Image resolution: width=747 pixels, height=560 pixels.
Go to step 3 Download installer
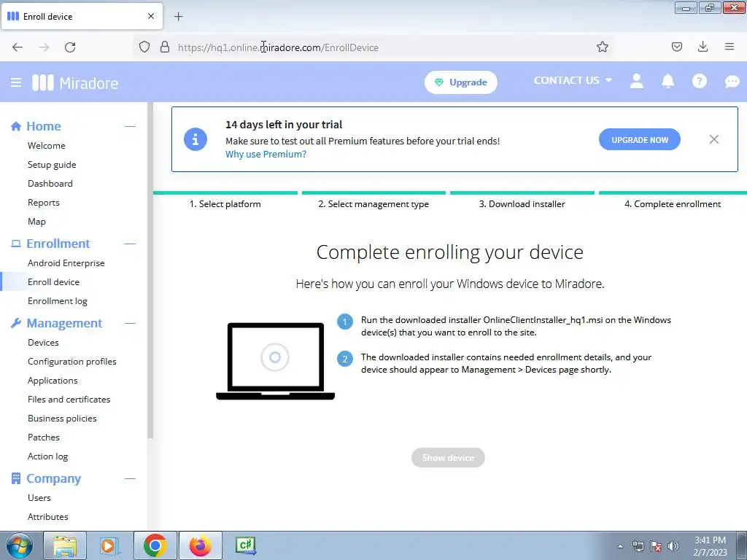click(x=522, y=204)
